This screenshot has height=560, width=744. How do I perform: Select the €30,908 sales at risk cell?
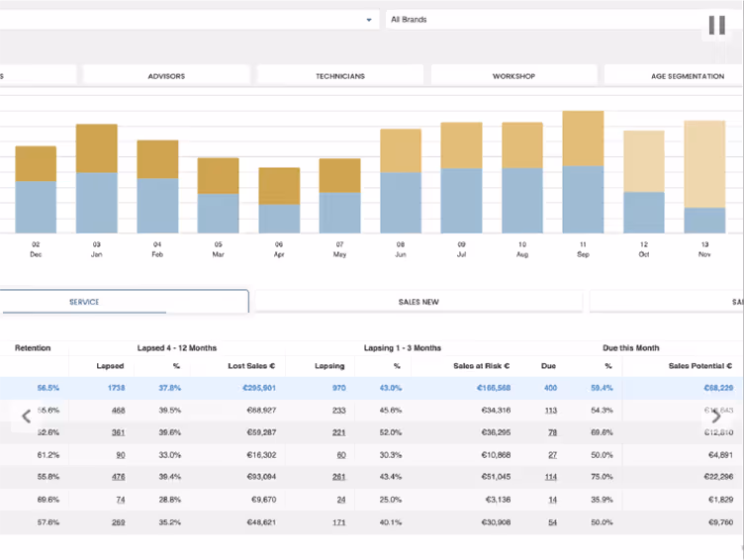coord(496,522)
